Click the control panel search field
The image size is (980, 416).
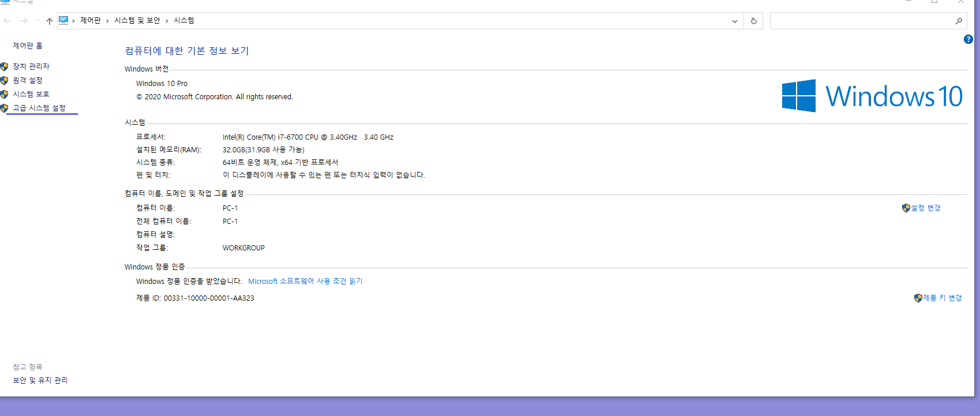point(868,21)
